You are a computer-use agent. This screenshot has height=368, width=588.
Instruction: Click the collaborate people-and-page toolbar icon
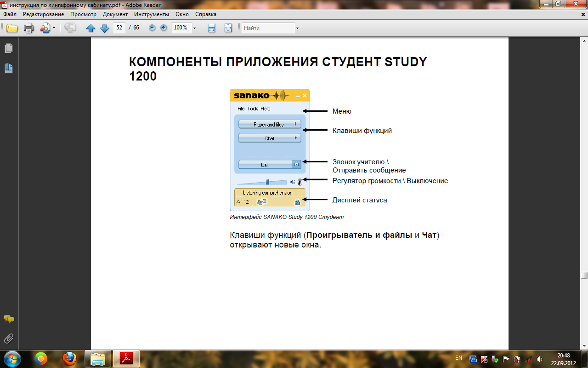pos(45,28)
